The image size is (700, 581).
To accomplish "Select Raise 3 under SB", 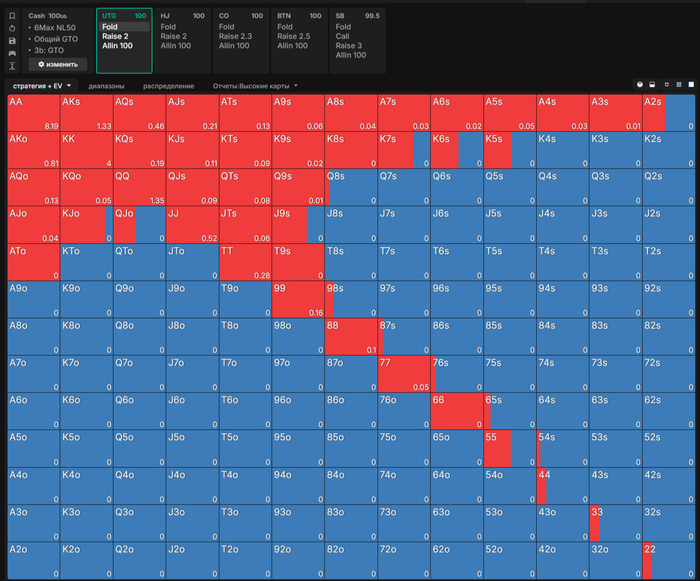I will (349, 46).
